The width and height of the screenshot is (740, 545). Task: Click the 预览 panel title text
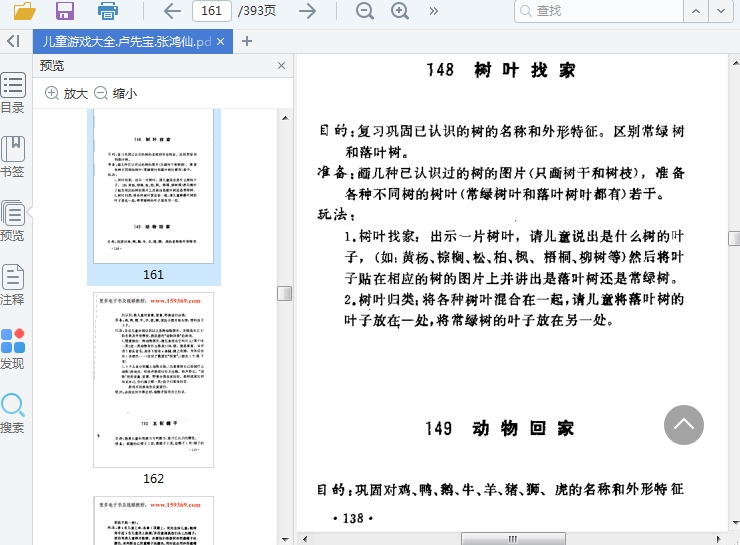51,66
